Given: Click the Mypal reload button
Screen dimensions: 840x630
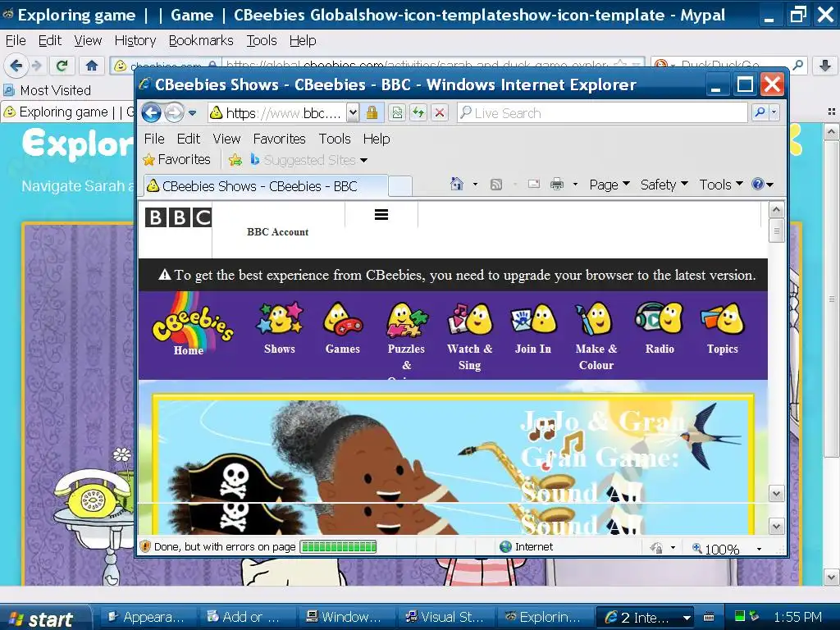Looking at the screenshot, I should (62, 66).
